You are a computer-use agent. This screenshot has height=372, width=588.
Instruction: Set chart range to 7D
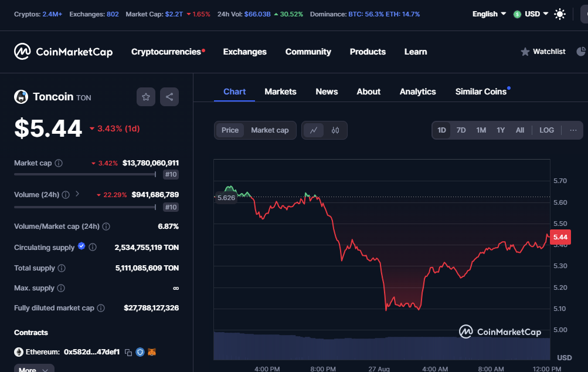(461, 130)
